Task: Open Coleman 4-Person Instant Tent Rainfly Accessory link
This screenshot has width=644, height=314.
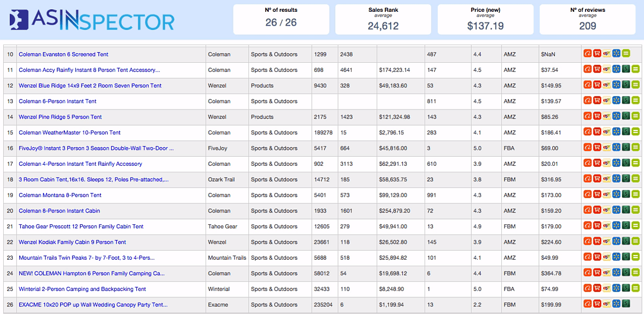Action: 80,164
